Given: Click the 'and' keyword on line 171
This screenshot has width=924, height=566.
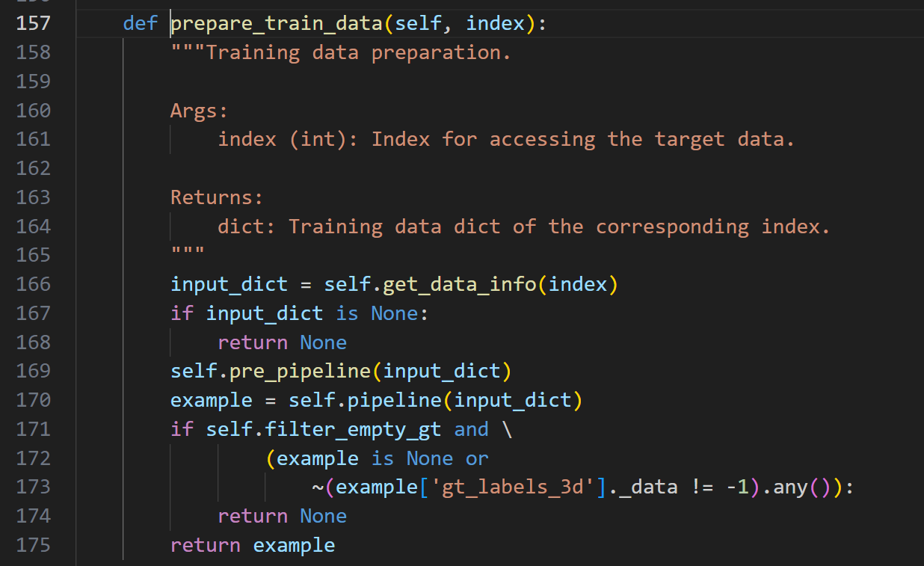Looking at the screenshot, I should click(471, 429).
